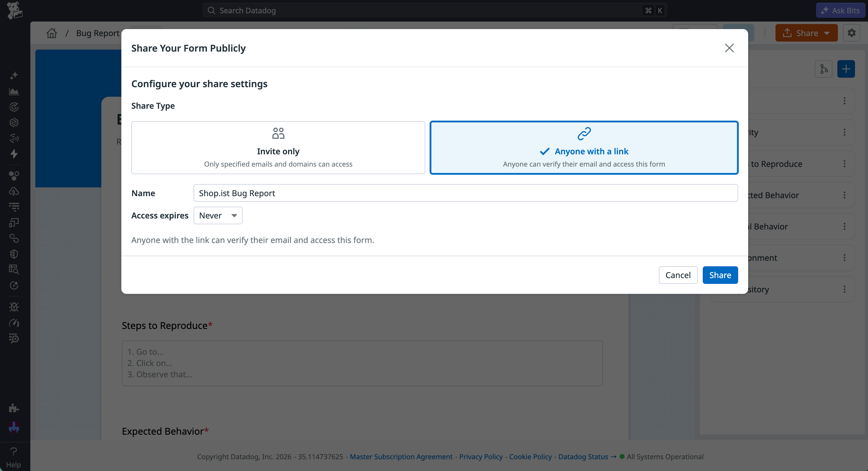The width and height of the screenshot is (868, 471).
Task: Open the kebab menu for 'cted Behavior' row
Action: [844, 195]
